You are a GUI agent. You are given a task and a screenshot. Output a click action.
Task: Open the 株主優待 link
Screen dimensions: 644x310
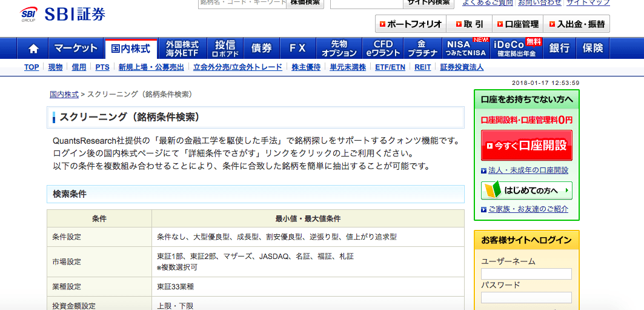[306, 67]
